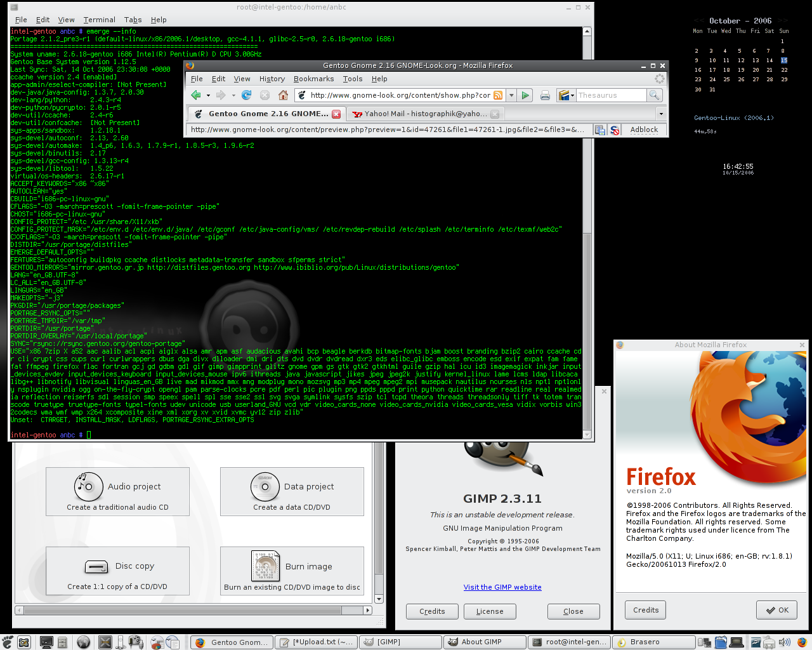The image size is (812, 650).
Task: Click the search magnifier next to Thesaurus
Action: (654, 95)
